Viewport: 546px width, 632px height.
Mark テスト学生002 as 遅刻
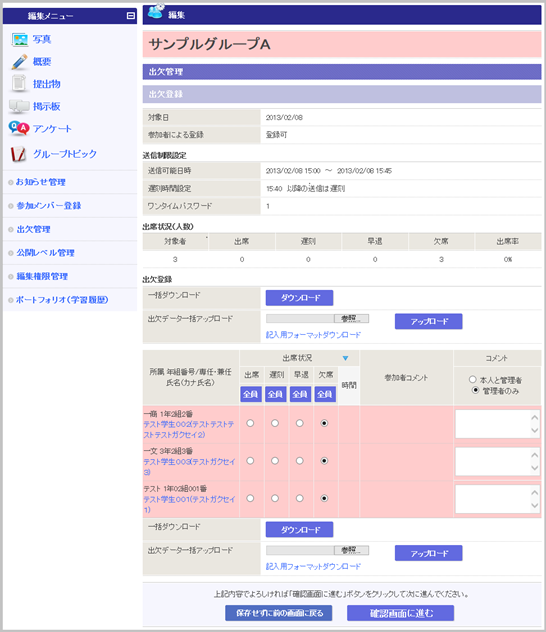(275, 423)
